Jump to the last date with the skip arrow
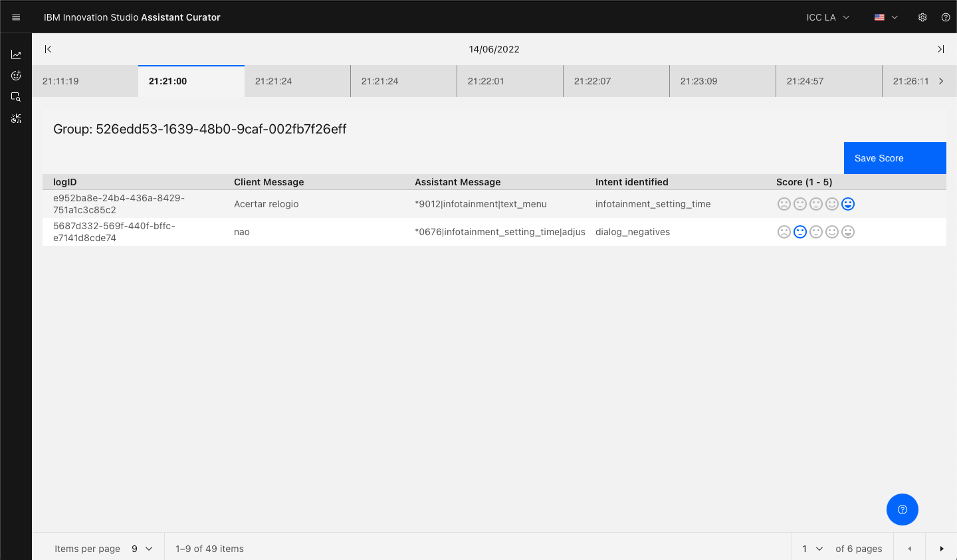This screenshot has height=560, width=957. [x=940, y=48]
